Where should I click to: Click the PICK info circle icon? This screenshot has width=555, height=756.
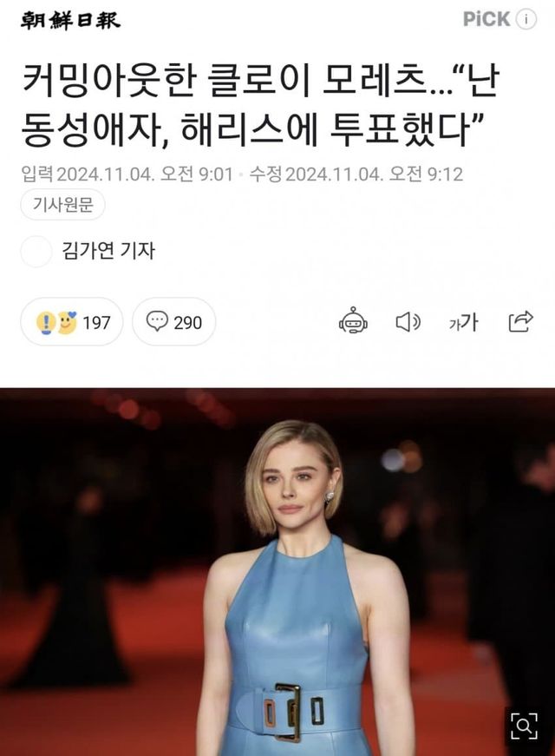[x=526, y=19]
